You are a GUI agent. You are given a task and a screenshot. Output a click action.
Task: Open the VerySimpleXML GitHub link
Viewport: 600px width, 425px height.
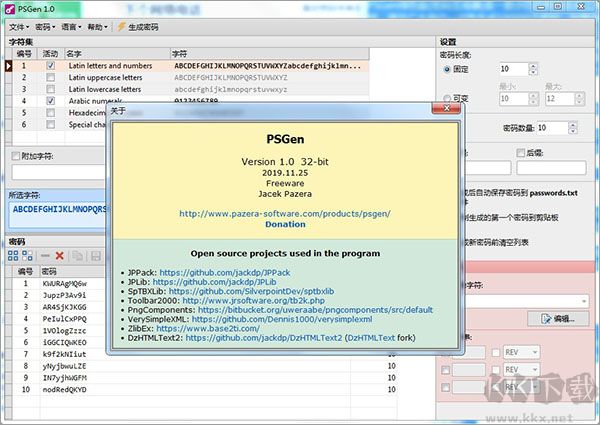point(282,319)
